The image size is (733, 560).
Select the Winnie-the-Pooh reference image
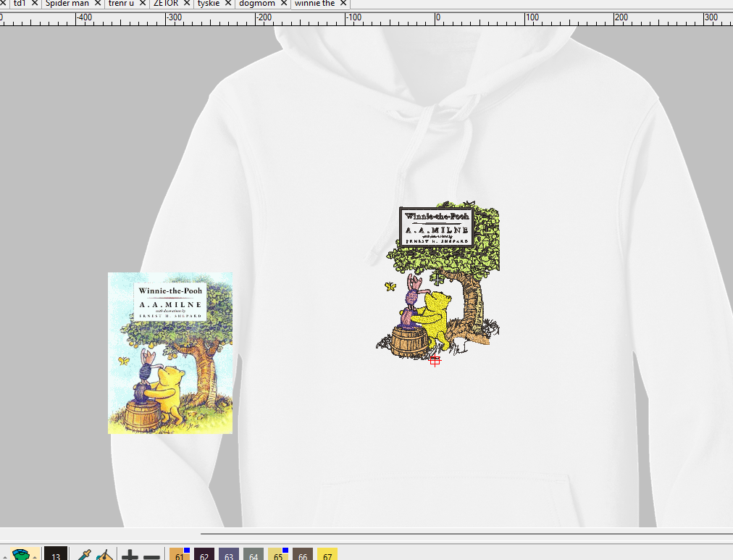(x=170, y=354)
